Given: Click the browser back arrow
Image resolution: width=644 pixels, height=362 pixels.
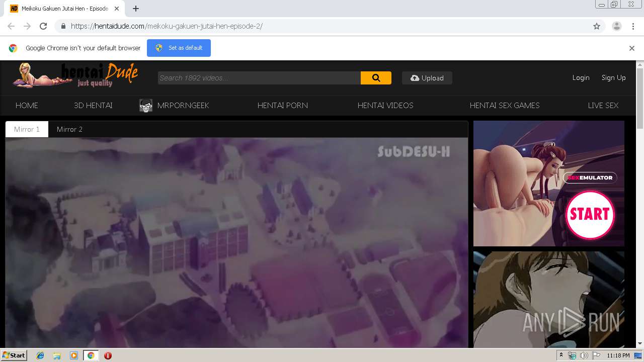Looking at the screenshot, I should [11, 26].
